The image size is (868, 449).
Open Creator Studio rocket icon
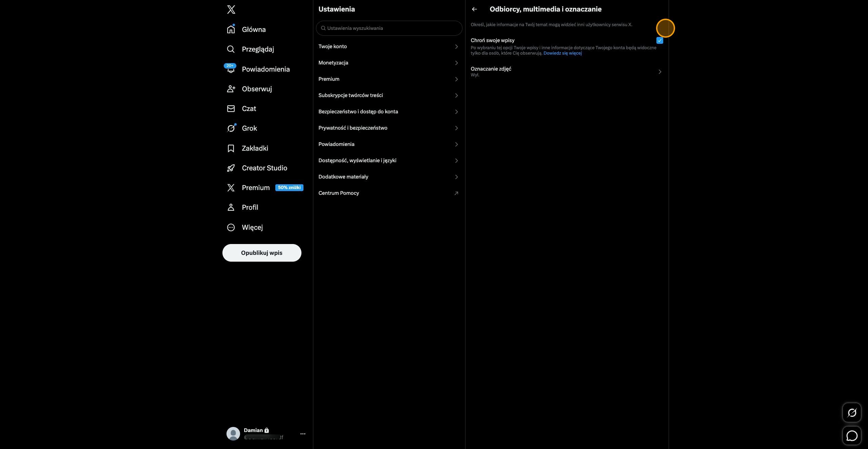point(231,168)
